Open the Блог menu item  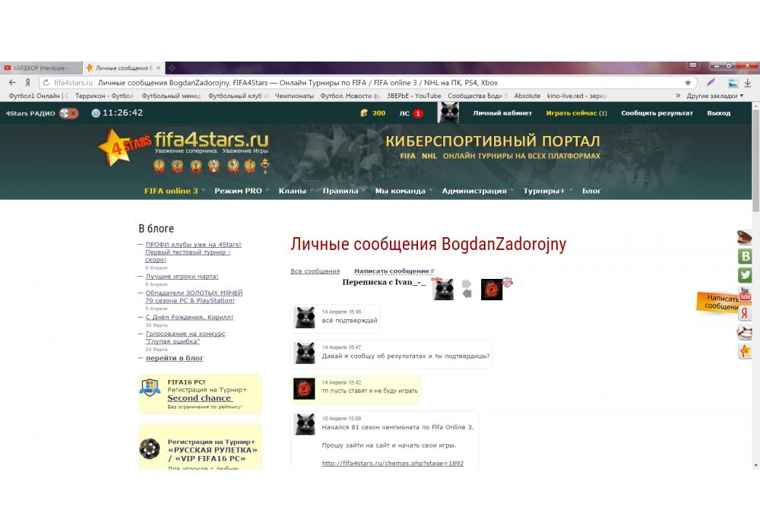click(x=591, y=191)
